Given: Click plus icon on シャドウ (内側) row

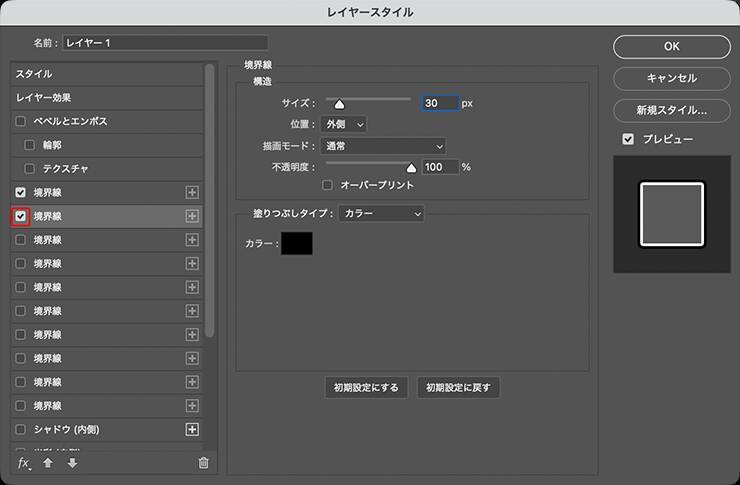Looking at the screenshot, I should point(192,429).
